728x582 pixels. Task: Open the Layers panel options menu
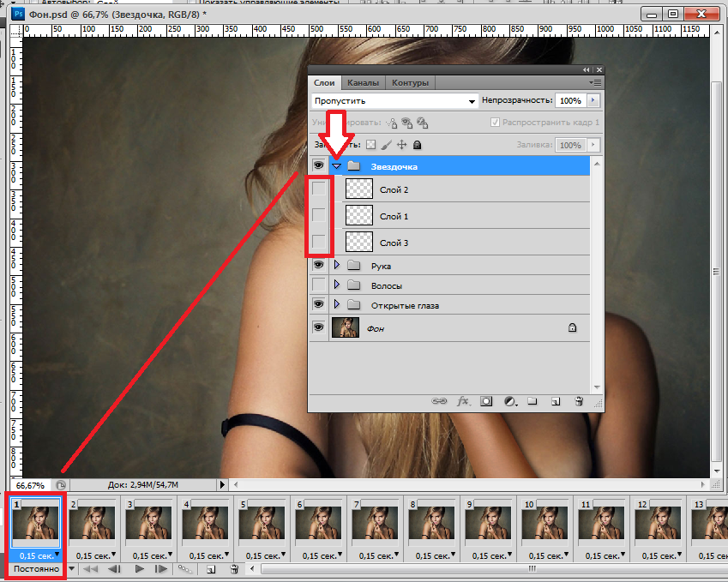click(595, 82)
